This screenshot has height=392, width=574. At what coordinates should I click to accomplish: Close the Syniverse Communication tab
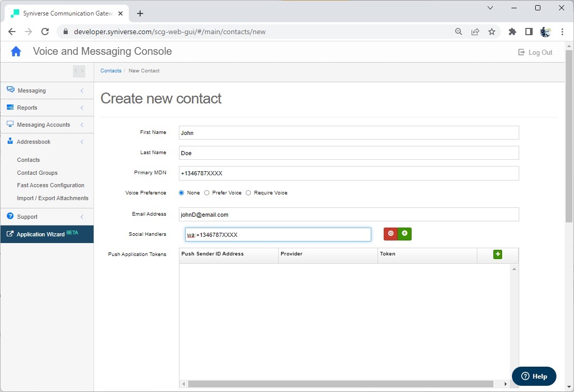[120, 13]
